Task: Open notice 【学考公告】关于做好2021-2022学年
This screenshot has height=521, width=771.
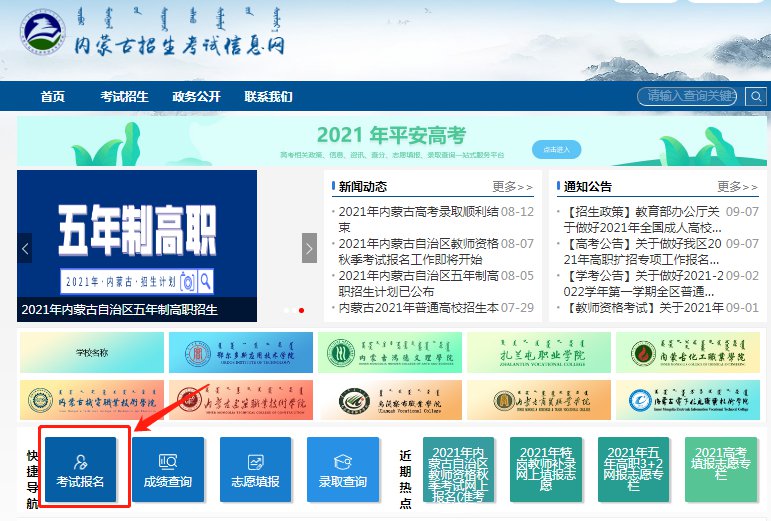Action: (x=642, y=283)
